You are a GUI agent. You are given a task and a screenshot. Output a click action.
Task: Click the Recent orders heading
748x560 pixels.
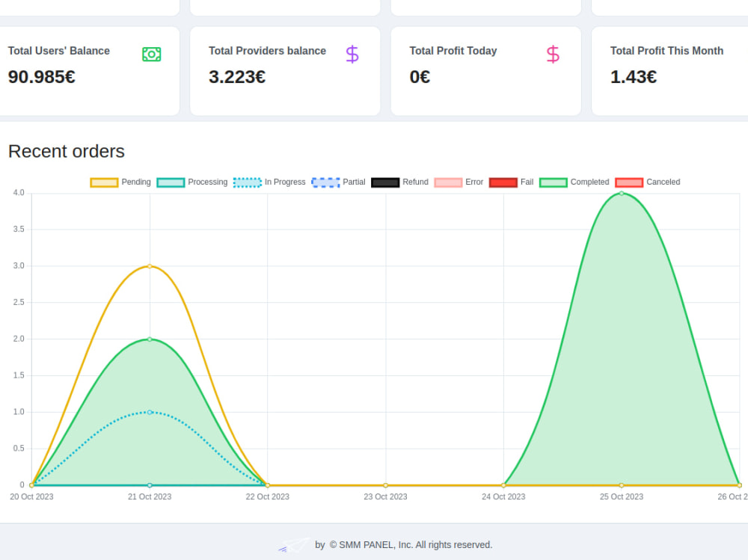point(67,151)
